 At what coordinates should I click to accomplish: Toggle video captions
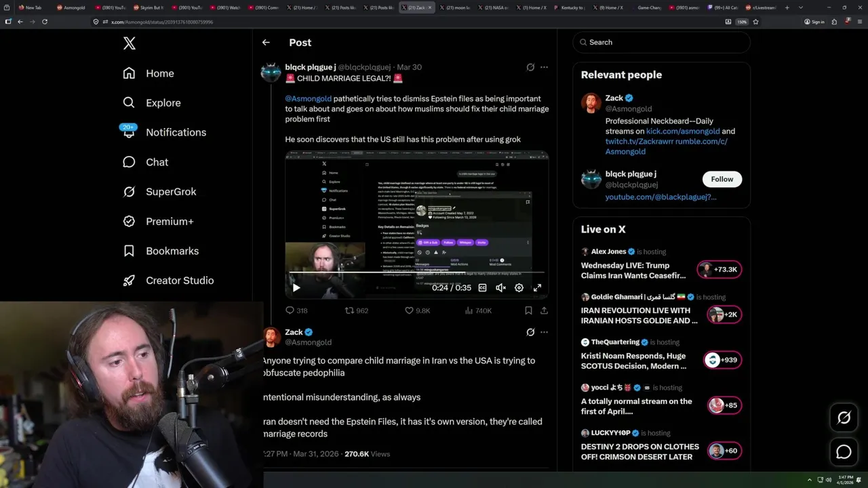pos(482,287)
